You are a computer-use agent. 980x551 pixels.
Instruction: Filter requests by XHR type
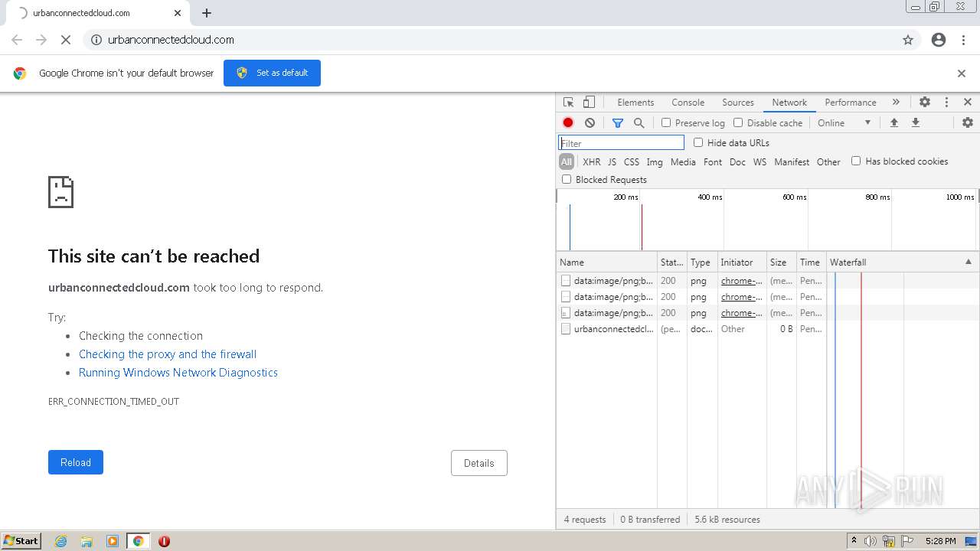click(x=592, y=161)
